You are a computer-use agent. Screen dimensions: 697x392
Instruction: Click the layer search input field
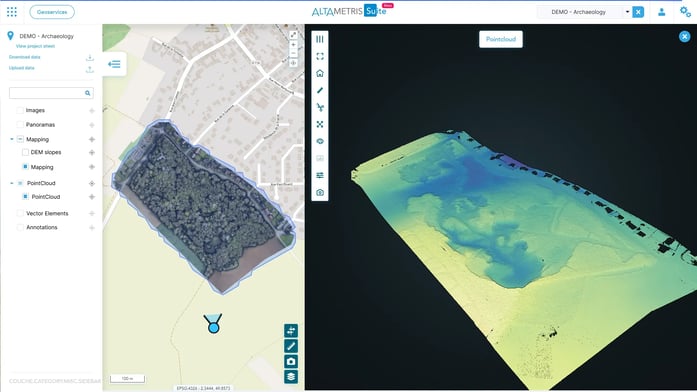[x=51, y=93]
